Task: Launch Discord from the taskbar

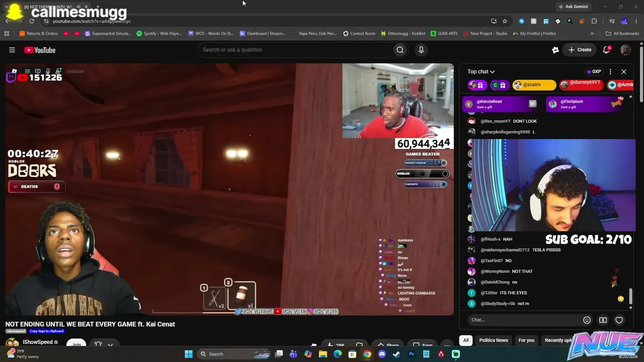Action: point(382,354)
